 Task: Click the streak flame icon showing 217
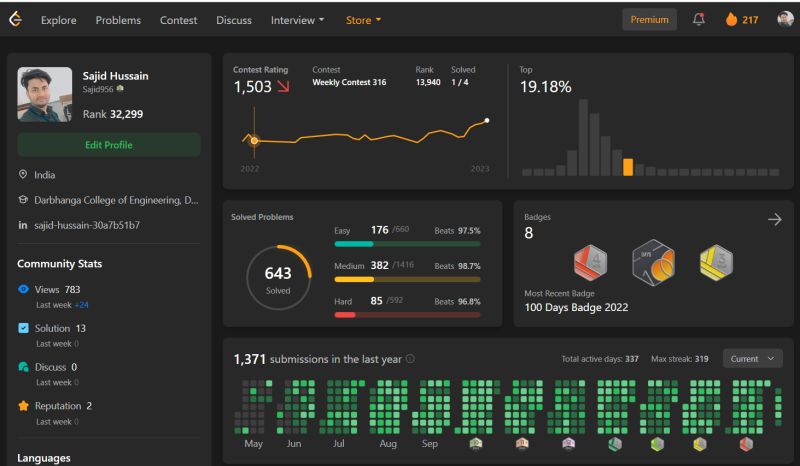[x=731, y=19]
